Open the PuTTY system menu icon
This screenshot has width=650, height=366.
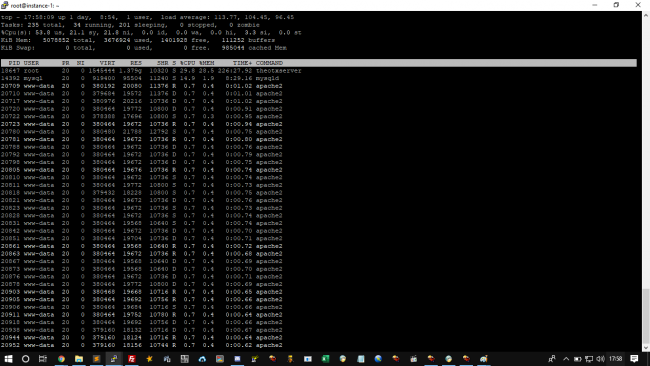click(5, 5)
